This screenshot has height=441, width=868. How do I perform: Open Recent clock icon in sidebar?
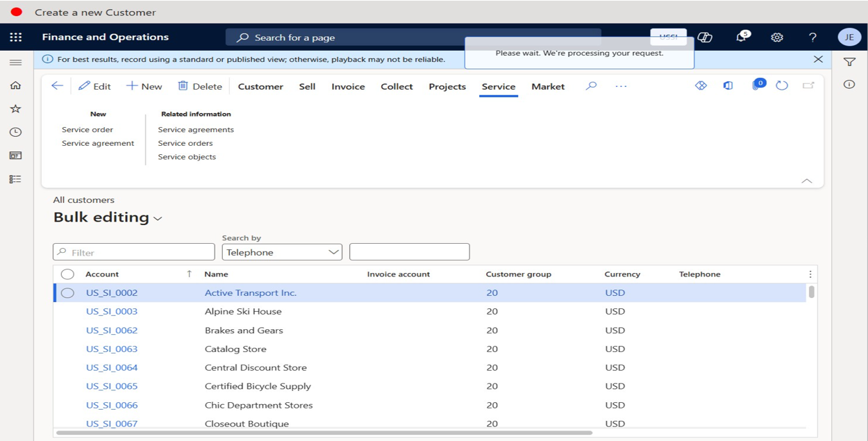15,132
